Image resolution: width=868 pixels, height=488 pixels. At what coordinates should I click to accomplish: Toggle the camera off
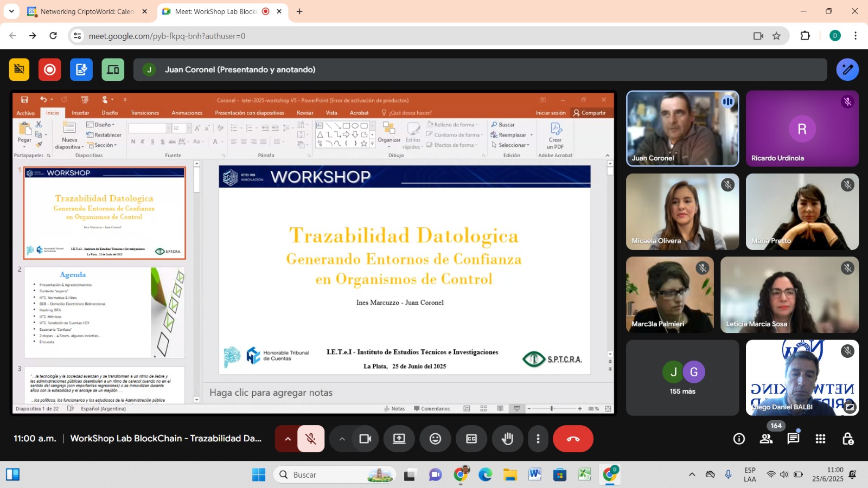pos(365,439)
